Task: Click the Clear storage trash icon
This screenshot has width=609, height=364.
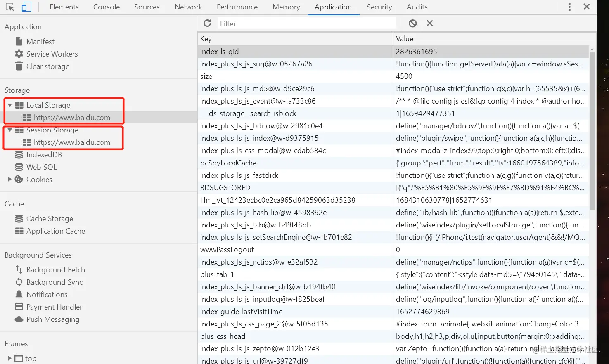Action: pos(19,66)
